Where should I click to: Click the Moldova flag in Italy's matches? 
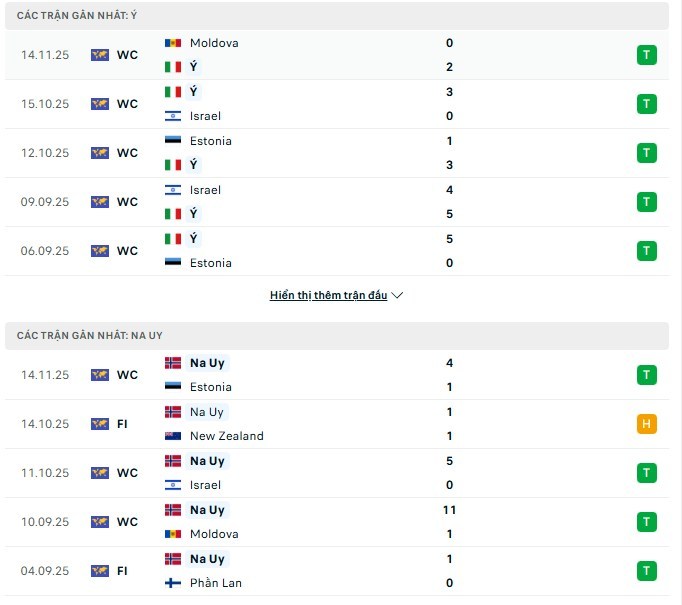click(x=173, y=43)
